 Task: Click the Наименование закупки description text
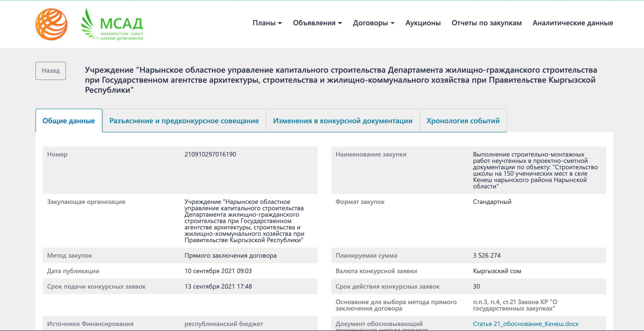[x=535, y=170]
